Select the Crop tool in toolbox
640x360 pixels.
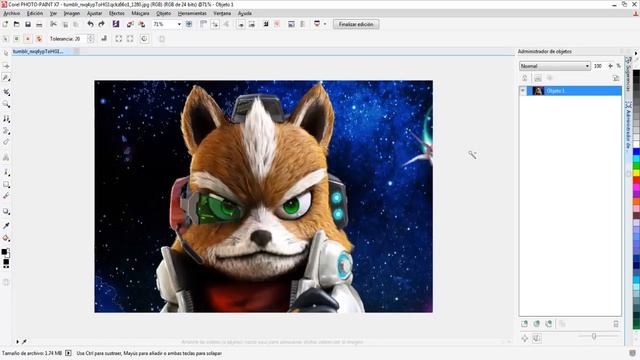pos(6,92)
